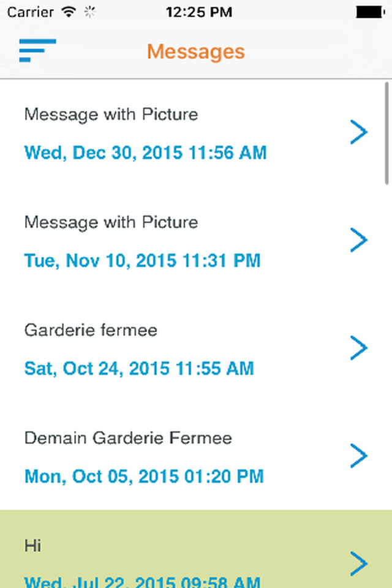Image resolution: width=392 pixels, height=588 pixels.
Task: Tap the battery indicator icon
Action: [x=372, y=12]
